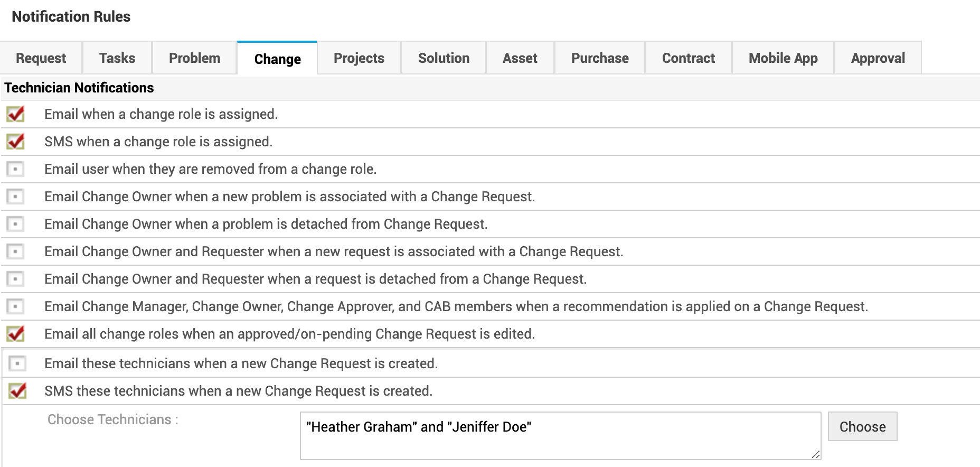Screen dimensions: 980x467
Task: Click the technicians names text field
Action: click(560, 436)
